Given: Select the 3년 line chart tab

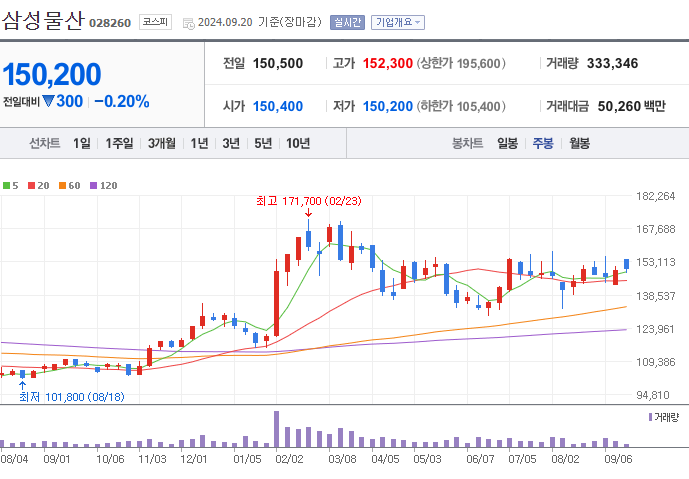Looking at the screenshot, I should (x=231, y=143).
